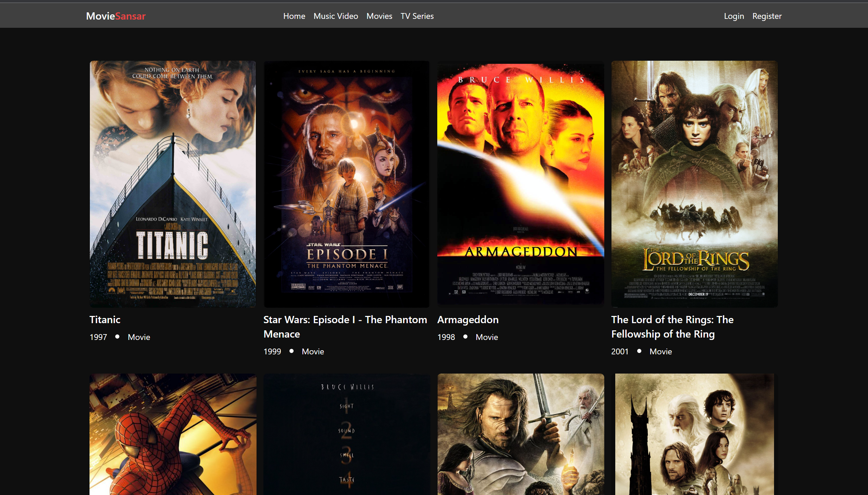Viewport: 868px width, 495px height.
Task: Open the Fellowship of the Ring poster
Action: tap(694, 184)
